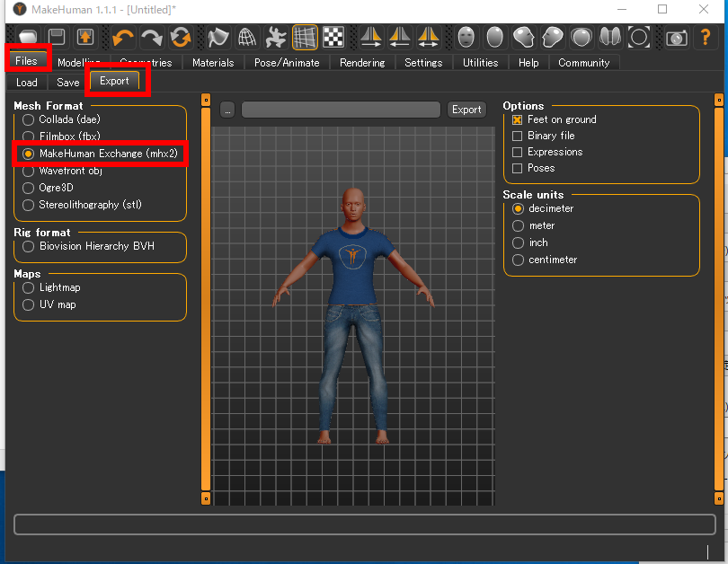Open the Pose/Animate tab
This screenshot has width=728, height=564.
tap(287, 63)
